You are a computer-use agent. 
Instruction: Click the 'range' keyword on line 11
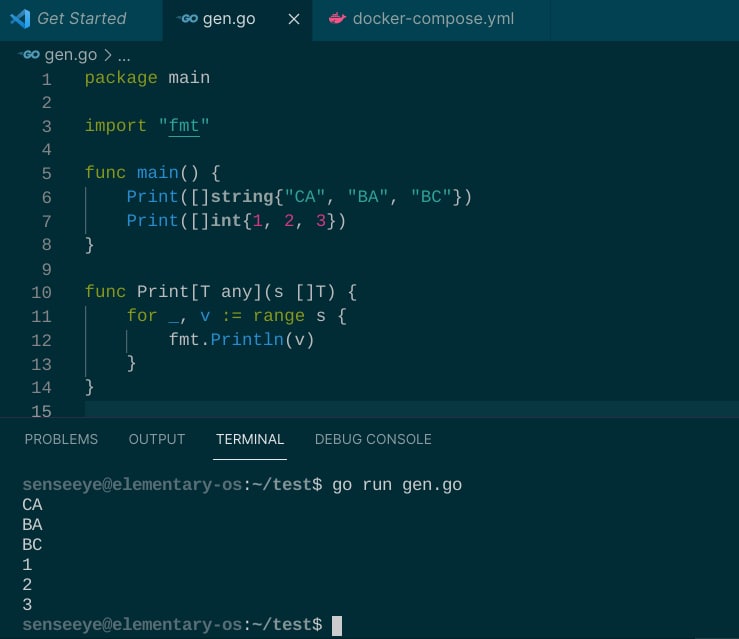pos(279,316)
